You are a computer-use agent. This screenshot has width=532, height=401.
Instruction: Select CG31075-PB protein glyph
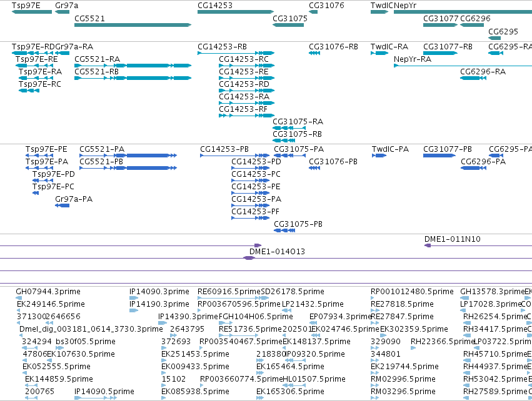pos(284,230)
